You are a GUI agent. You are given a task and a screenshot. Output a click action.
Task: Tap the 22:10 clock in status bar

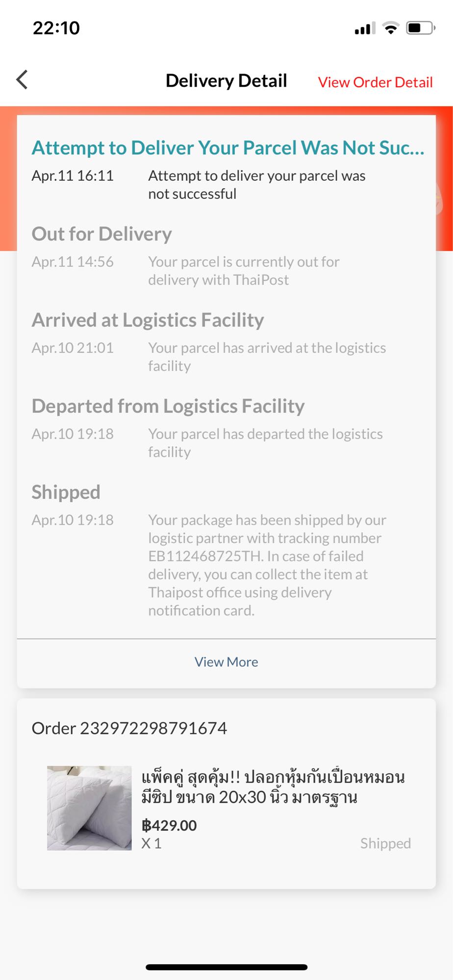click(x=56, y=28)
